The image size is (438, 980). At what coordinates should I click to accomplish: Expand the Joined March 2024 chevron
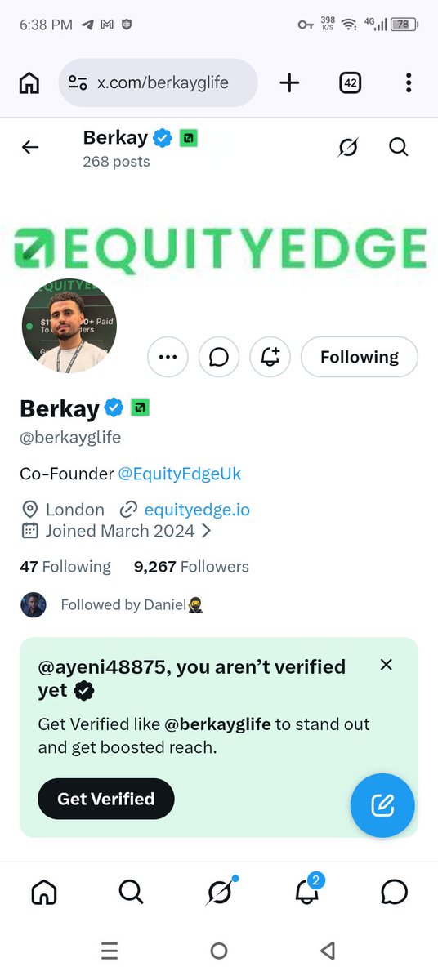tap(206, 531)
